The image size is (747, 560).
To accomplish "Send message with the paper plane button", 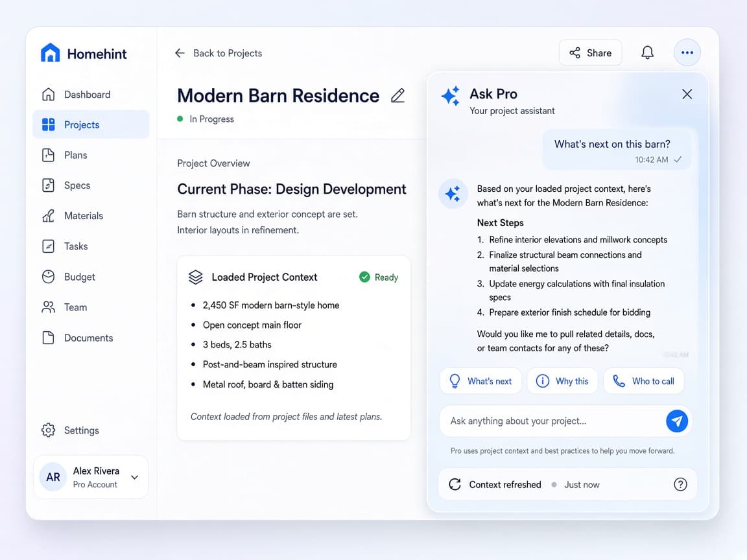I will [x=676, y=421].
